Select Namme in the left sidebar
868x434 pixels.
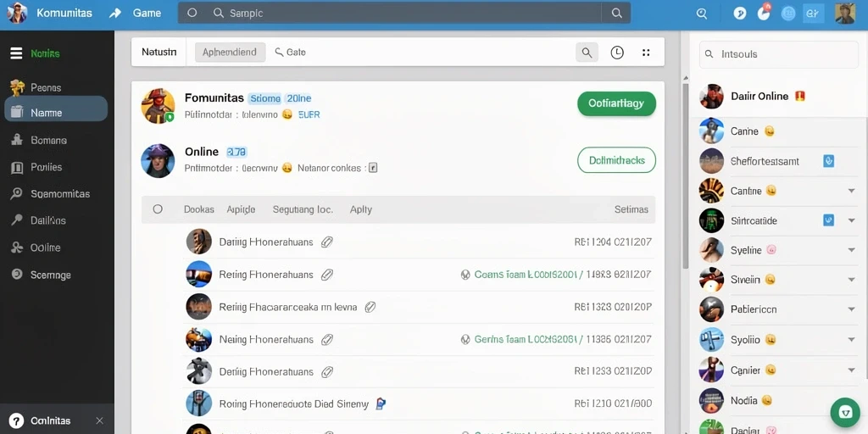[56, 113]
